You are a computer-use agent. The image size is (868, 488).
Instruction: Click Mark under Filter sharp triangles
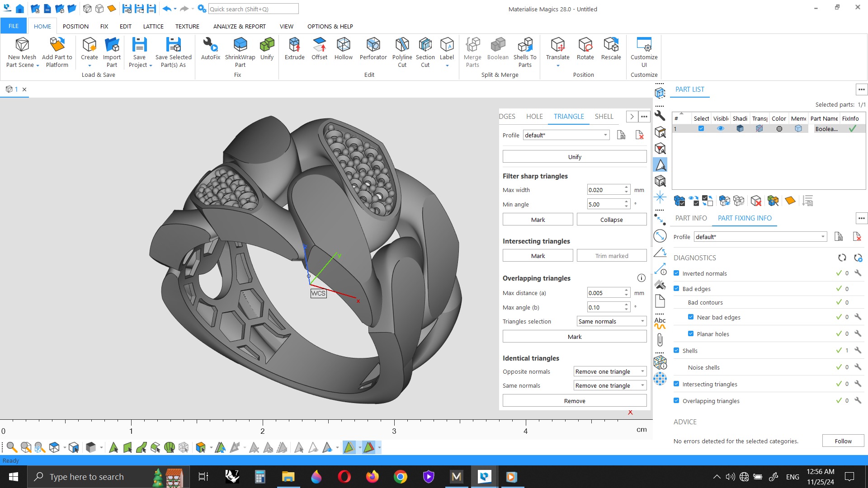(538, 220)
